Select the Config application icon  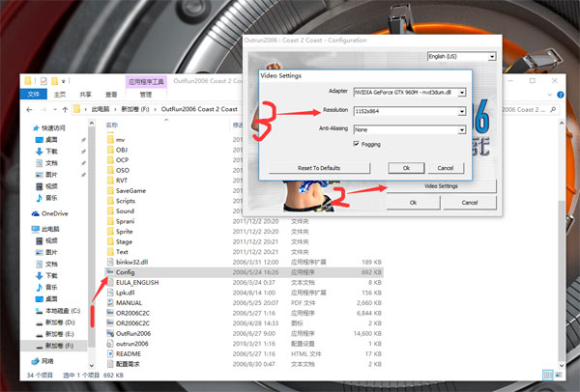tap(110, 272)
